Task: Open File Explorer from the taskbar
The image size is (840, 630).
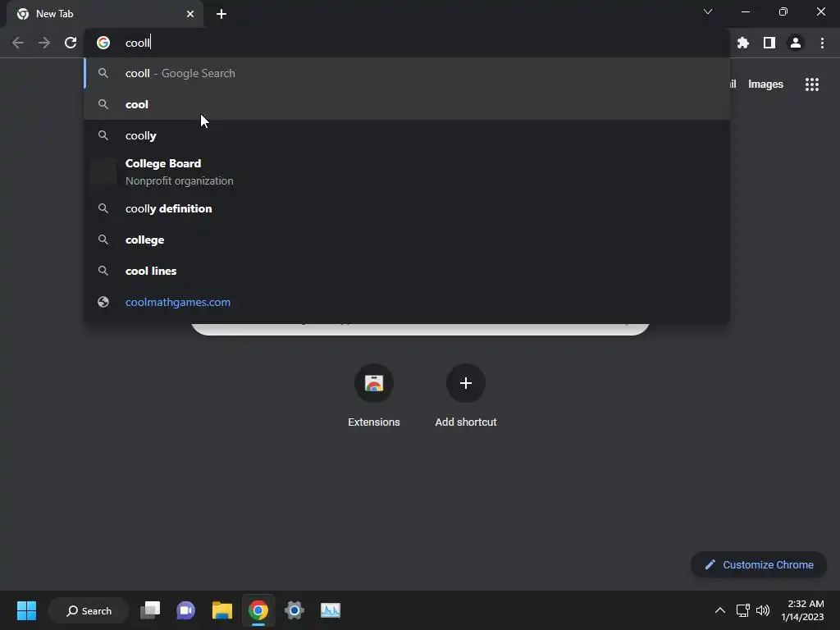Action: point(221,610)
